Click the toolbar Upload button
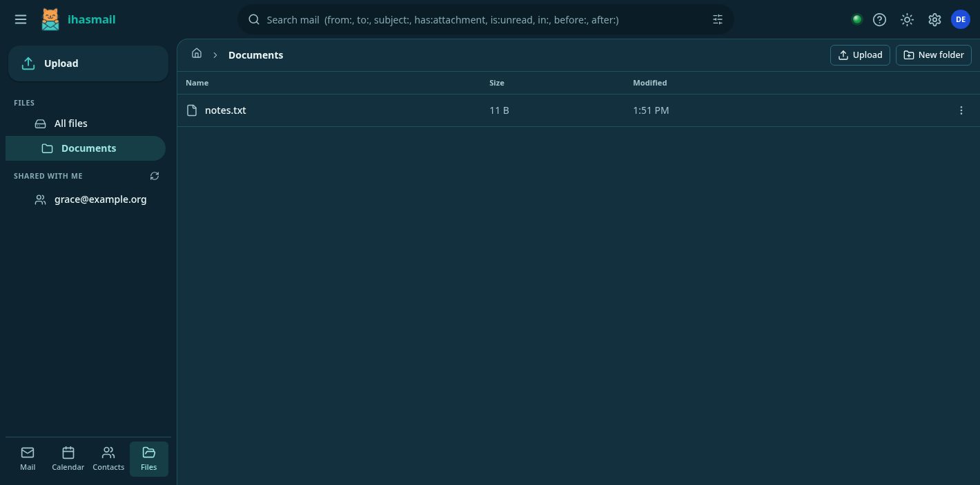The width and height of the screenshot is (980, 485). pyautogui.click(x=860, y=55)
